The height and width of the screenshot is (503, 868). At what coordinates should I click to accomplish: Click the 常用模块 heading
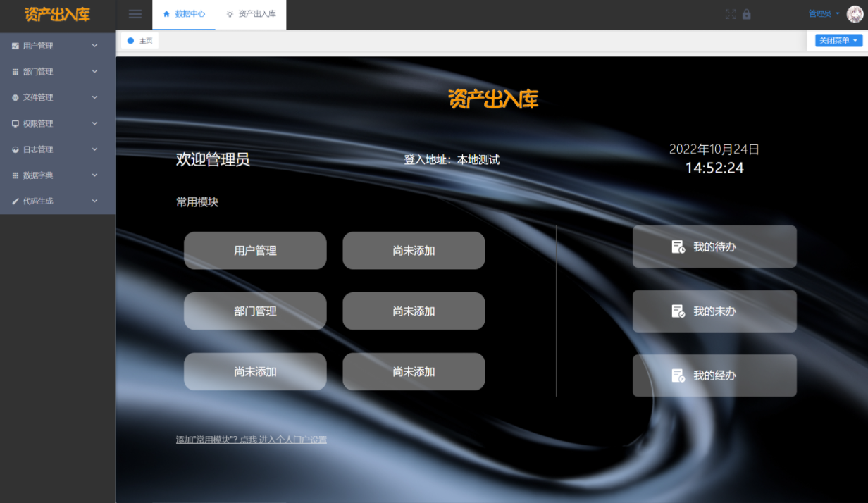click(x=197, y=202)
